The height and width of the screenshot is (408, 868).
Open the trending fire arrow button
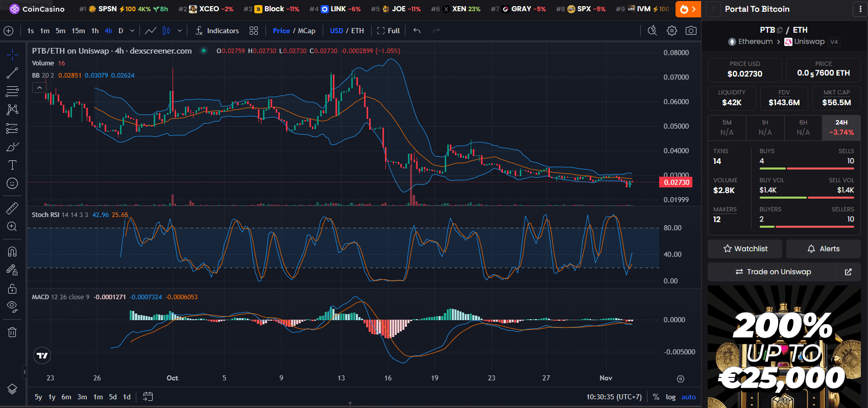688,9
